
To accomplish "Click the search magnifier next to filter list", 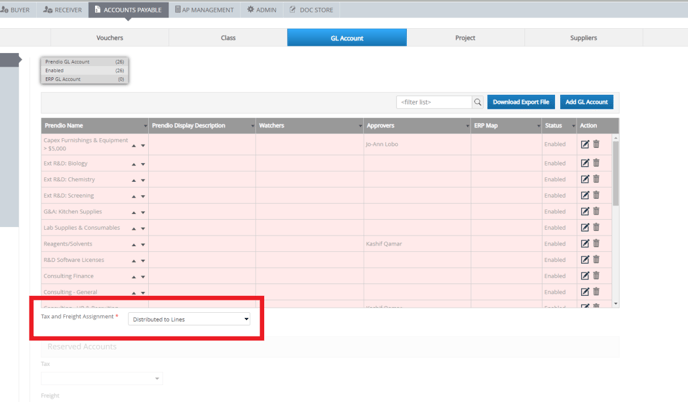I will [478, 102].
